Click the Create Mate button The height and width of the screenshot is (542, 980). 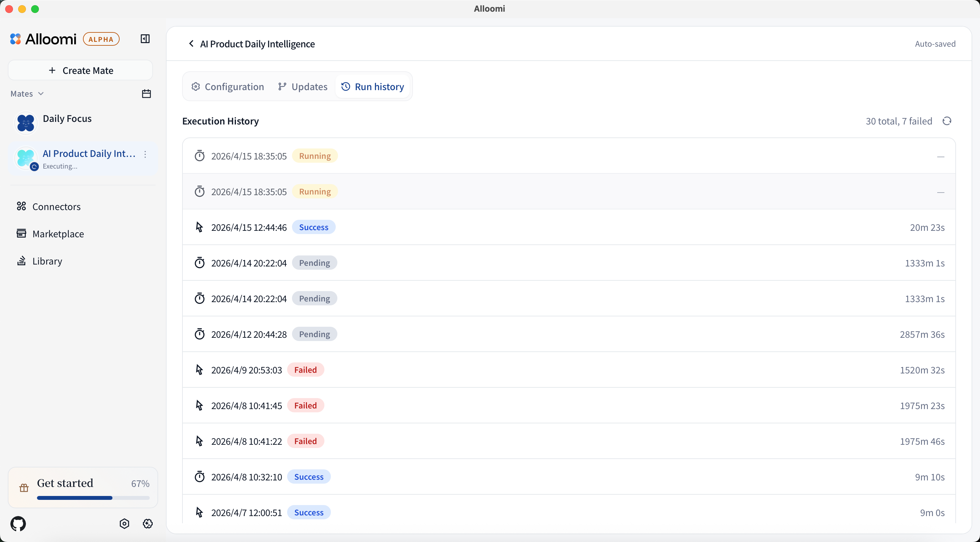80,70
